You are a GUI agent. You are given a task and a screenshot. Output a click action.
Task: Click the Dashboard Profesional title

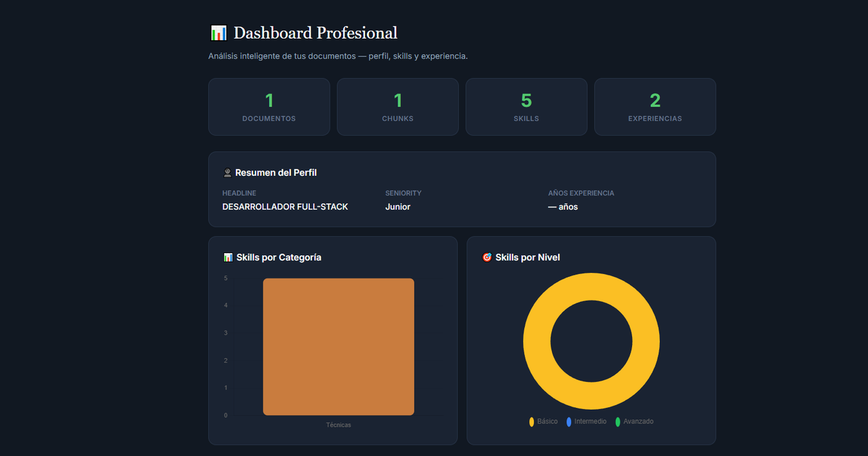pos(315,33)
